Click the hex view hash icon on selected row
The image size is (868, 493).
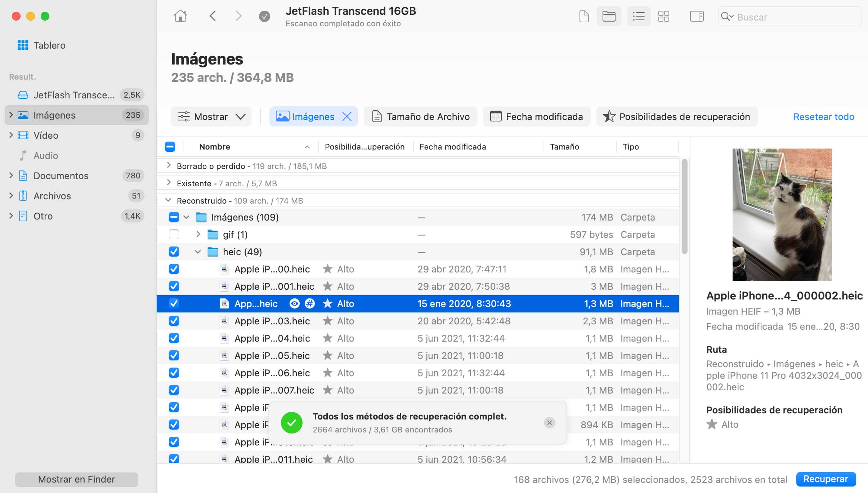point(309,304)
